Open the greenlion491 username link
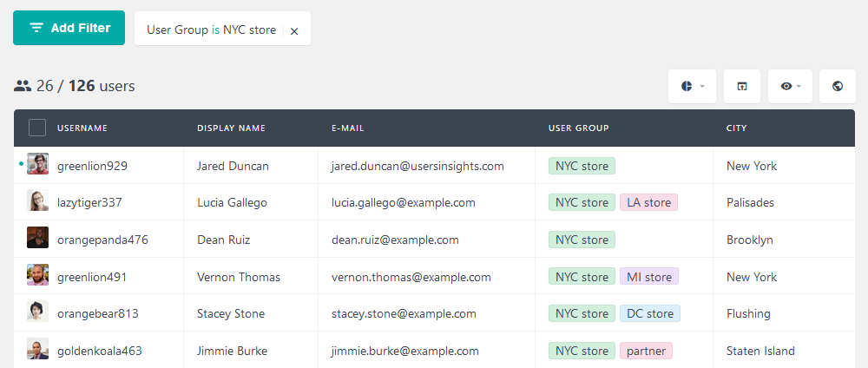 click(92, 277)
